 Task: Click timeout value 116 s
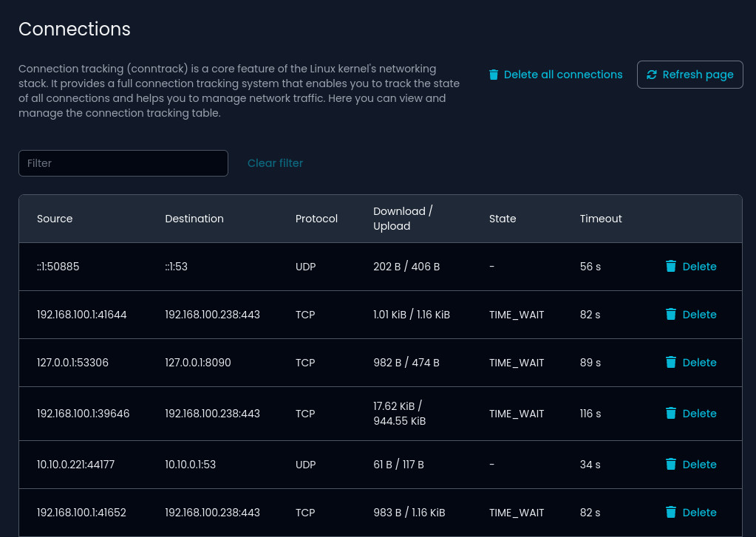coord(590,414)
